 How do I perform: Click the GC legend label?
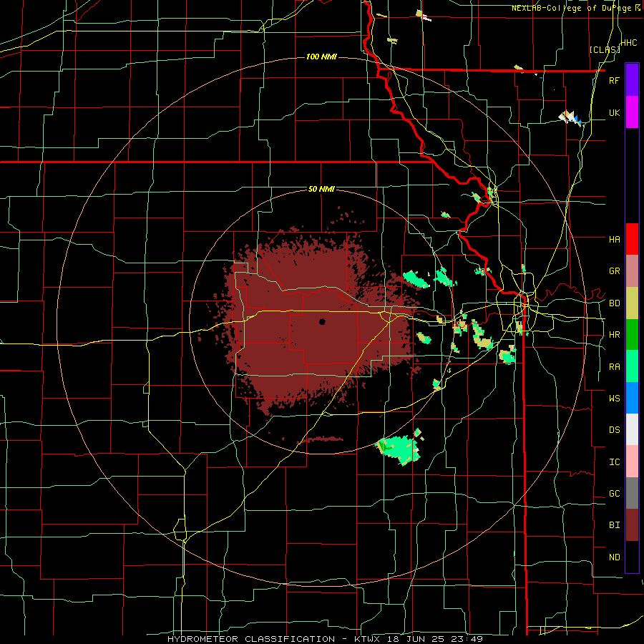(614, 494)
